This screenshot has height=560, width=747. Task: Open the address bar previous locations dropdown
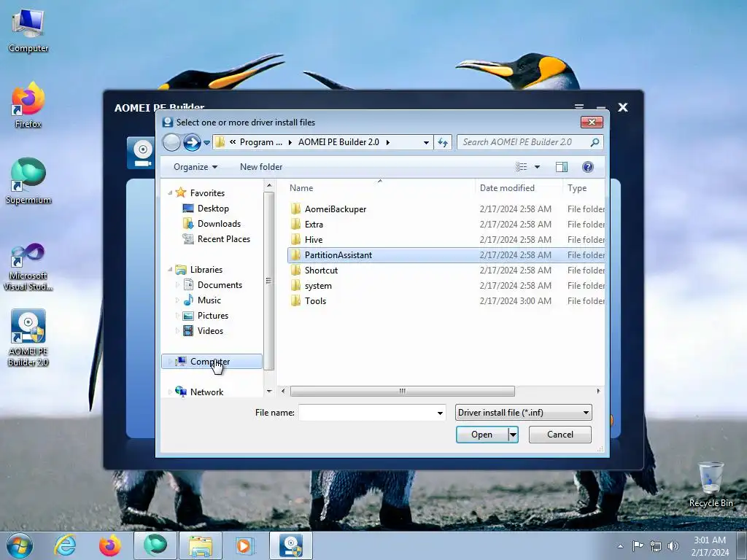click(426, 142)
